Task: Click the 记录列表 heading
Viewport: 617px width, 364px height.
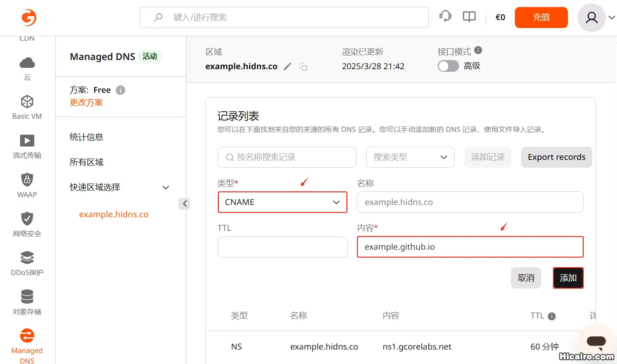Action: (x=238, y=116)
